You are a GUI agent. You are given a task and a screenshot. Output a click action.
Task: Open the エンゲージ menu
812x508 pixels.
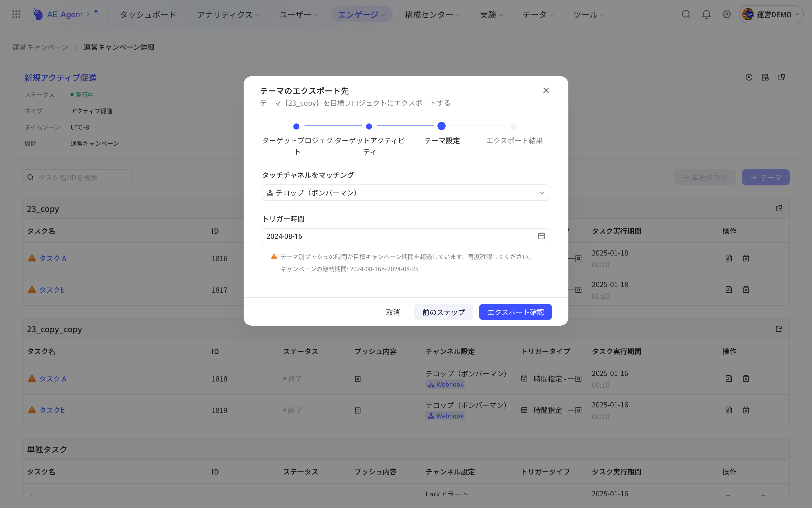pos(362,14)
